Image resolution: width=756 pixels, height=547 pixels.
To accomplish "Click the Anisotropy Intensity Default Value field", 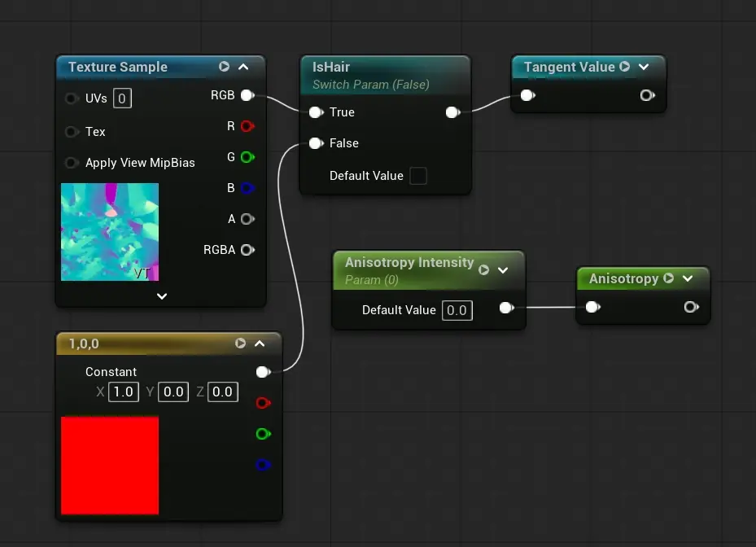I will point(457,310).
